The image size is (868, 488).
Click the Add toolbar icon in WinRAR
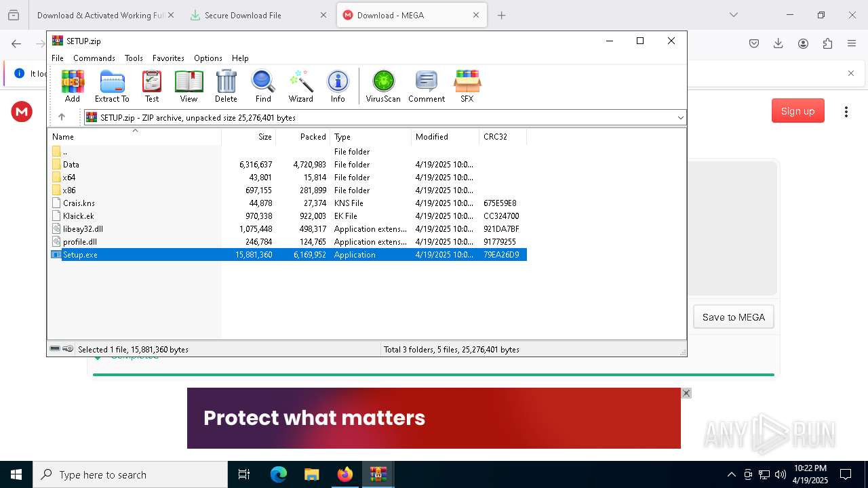(x=73, y=86)
